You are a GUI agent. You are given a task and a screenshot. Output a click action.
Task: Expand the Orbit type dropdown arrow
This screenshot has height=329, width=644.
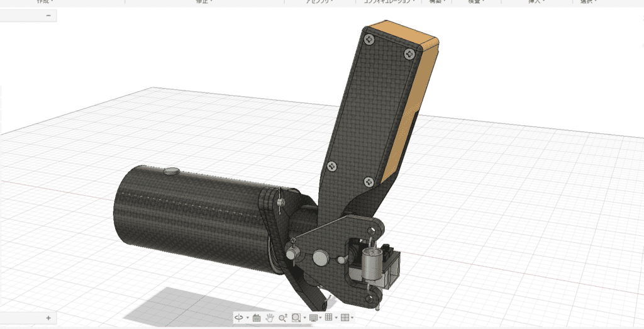247,318
